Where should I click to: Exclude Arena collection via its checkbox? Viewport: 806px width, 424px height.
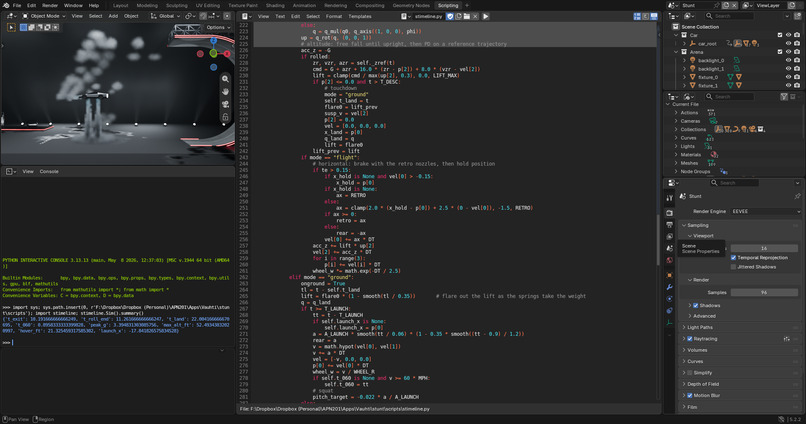[780, 52]
